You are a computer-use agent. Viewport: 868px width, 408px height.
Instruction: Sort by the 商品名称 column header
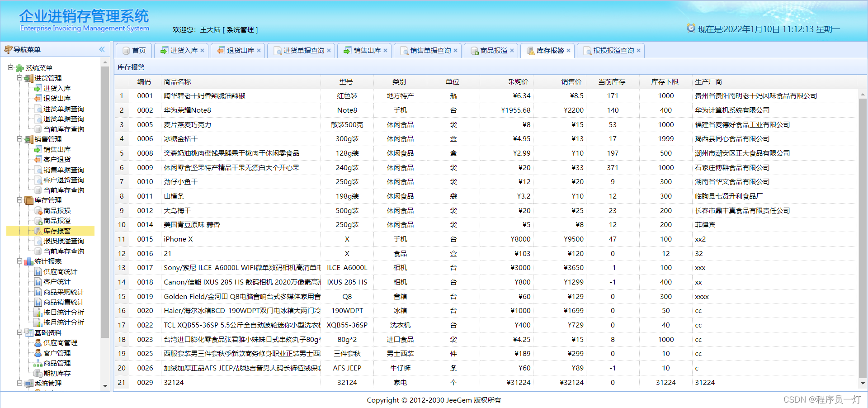pyautogui.click(x=241, y=81)
